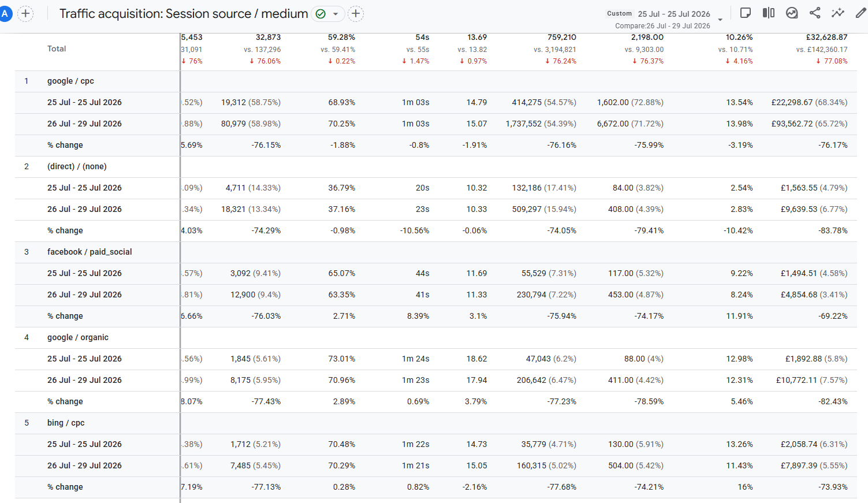Select the 25 Jul - 25 Jul 2026 date range
The image size is (868, 503).
click(674, 14)
